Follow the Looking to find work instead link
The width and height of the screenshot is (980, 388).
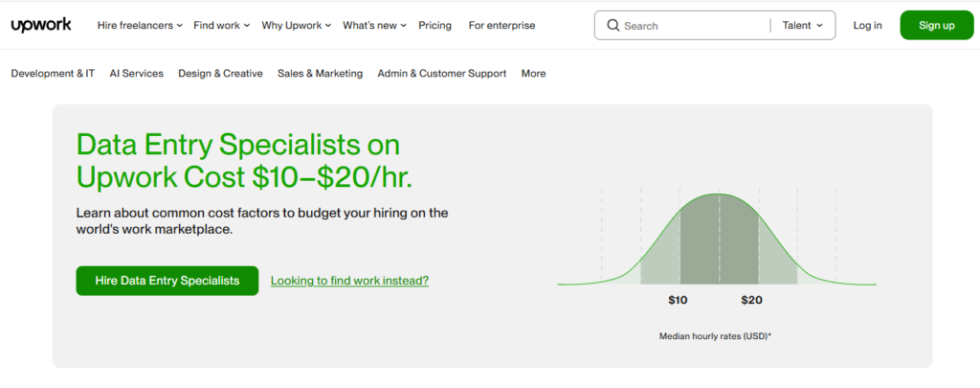click(x=349, y=281)
